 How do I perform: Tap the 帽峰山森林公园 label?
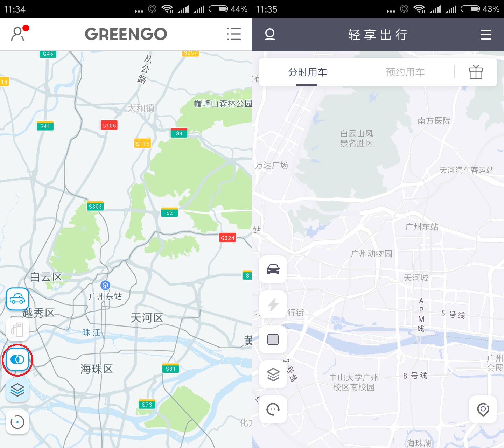coord(223,103)
